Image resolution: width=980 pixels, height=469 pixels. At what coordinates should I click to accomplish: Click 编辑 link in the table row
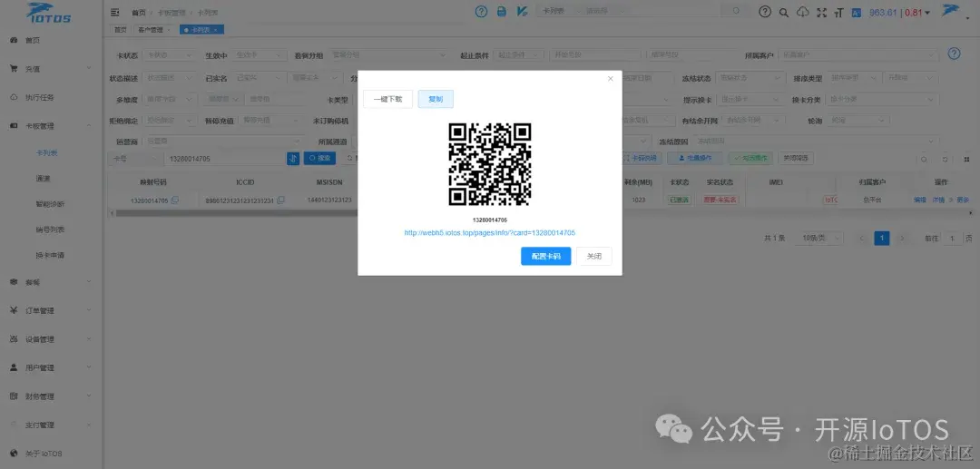(920, 200)
